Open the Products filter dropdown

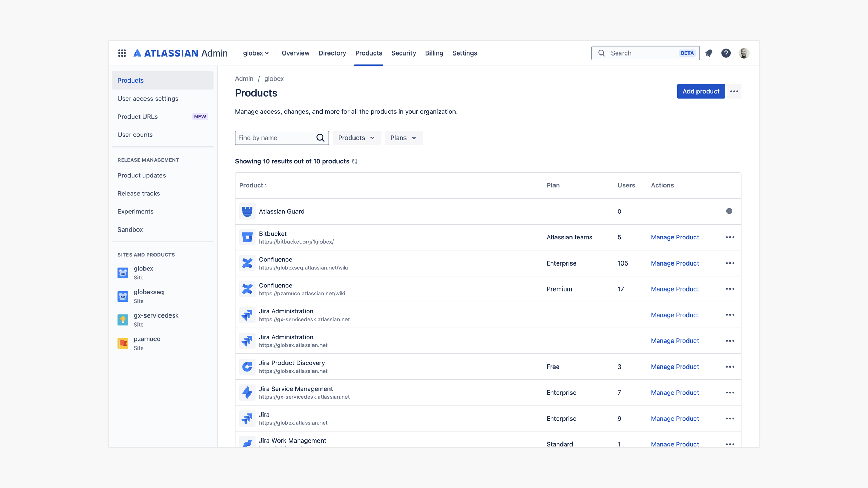(x=356, y=138)
